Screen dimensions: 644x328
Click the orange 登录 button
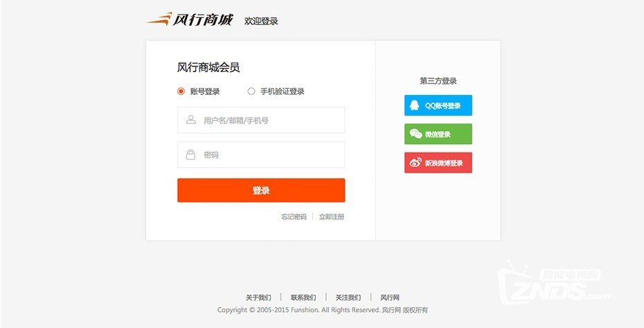click(x=261, y=190)
